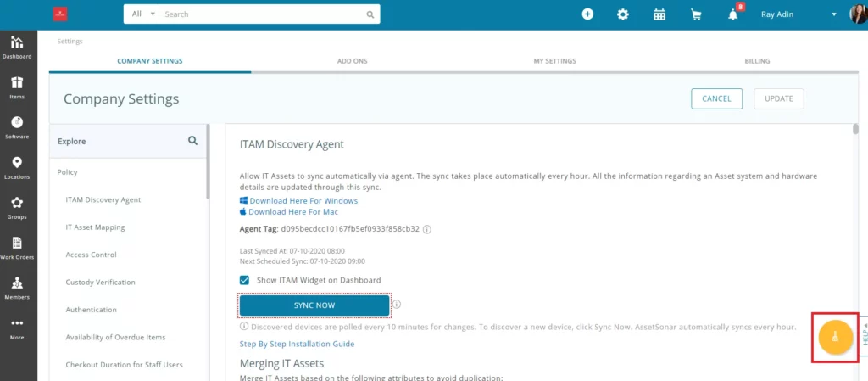Go to Locations in sidebar
Image resolution: width=868 pixels, height=381 pixels.
[17, 168]
